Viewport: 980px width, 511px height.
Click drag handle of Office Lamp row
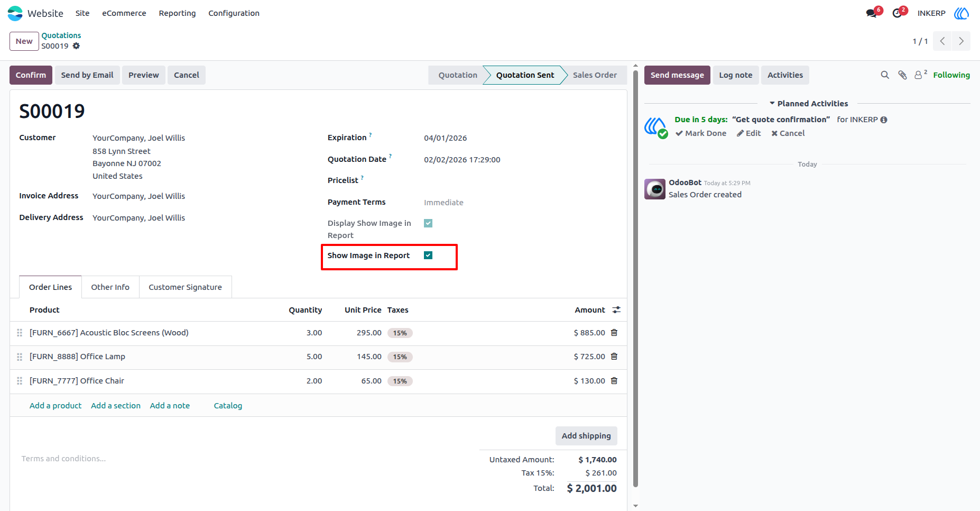click(x=20, y=357)
